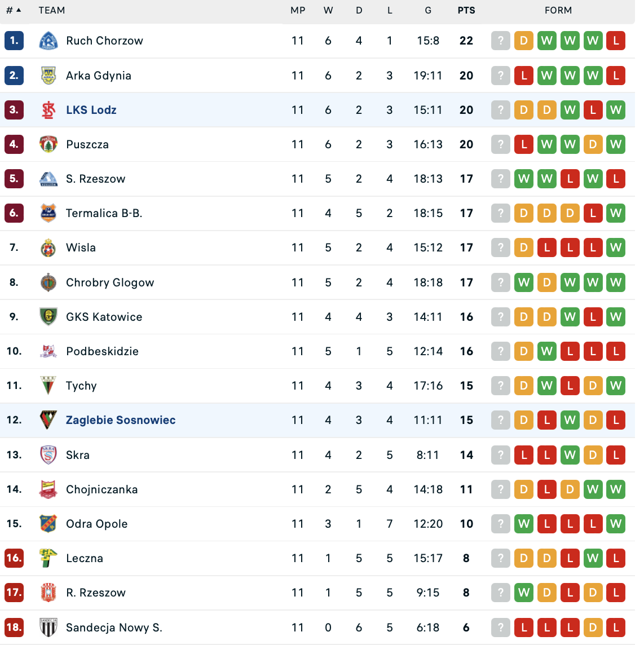
Task: Click the TEAM column header
Action: (x=52, y=10)
